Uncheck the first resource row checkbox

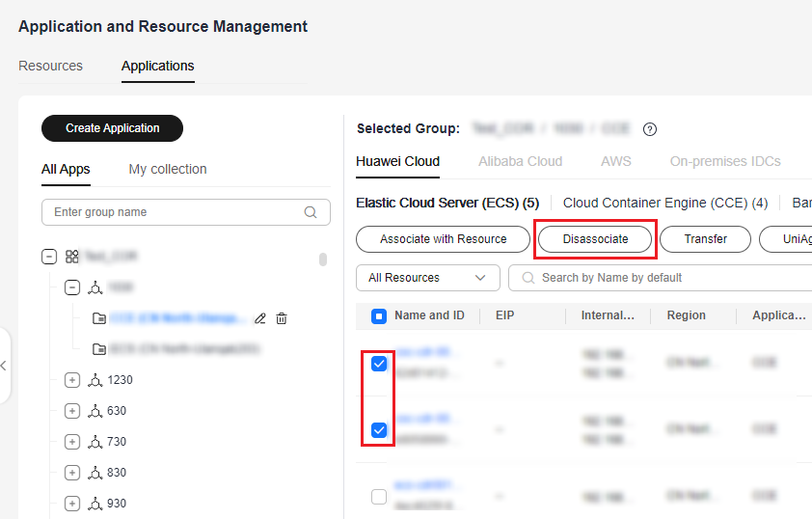(379, 364)
